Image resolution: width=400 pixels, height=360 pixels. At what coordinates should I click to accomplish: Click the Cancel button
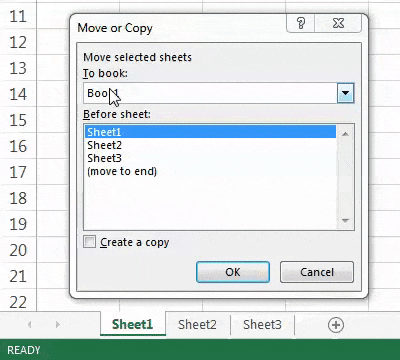pos(317,272)
